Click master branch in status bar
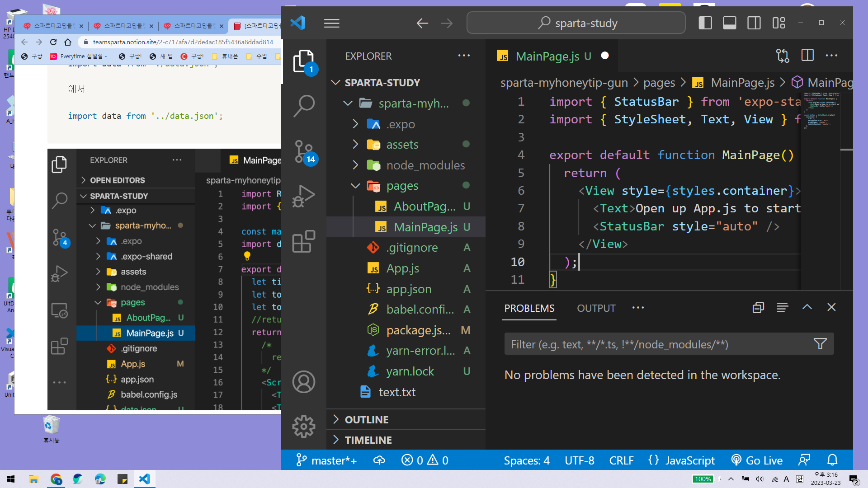868x488 pixels. click(326, 460)
